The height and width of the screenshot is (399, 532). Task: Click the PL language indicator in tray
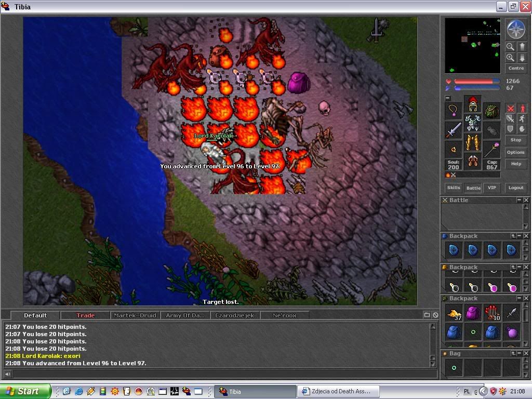tap(467, 392)
